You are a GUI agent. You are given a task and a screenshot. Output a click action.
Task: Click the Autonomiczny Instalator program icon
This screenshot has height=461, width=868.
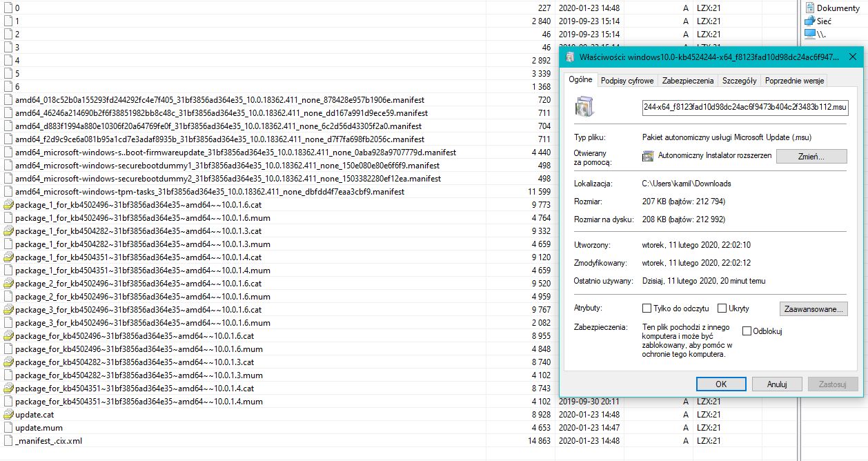click(x=647, y=156)
